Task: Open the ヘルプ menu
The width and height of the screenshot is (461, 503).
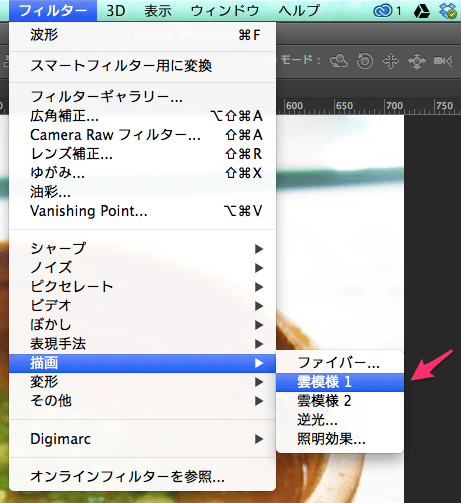Action: tap(299, 11)
